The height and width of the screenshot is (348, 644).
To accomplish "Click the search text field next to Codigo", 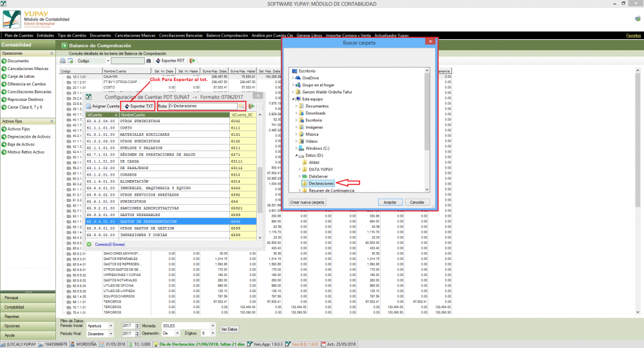I will 128,60.
